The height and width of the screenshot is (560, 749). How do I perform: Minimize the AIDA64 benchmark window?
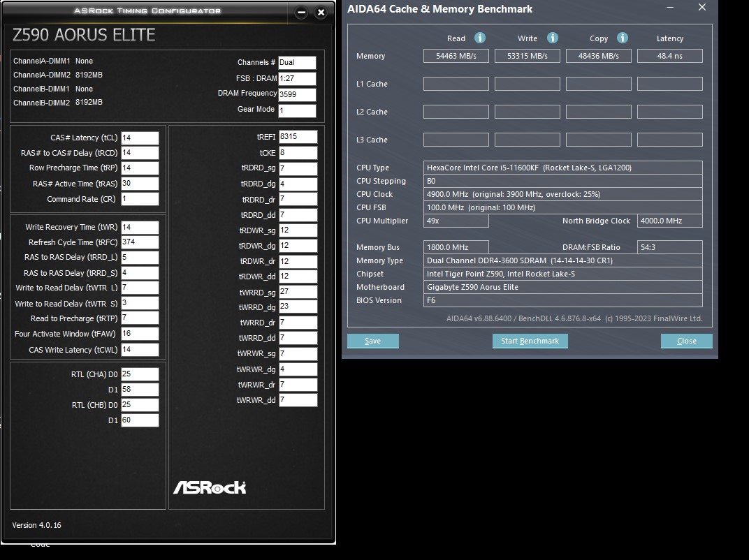pyautogui.click(x=670, y=7)
